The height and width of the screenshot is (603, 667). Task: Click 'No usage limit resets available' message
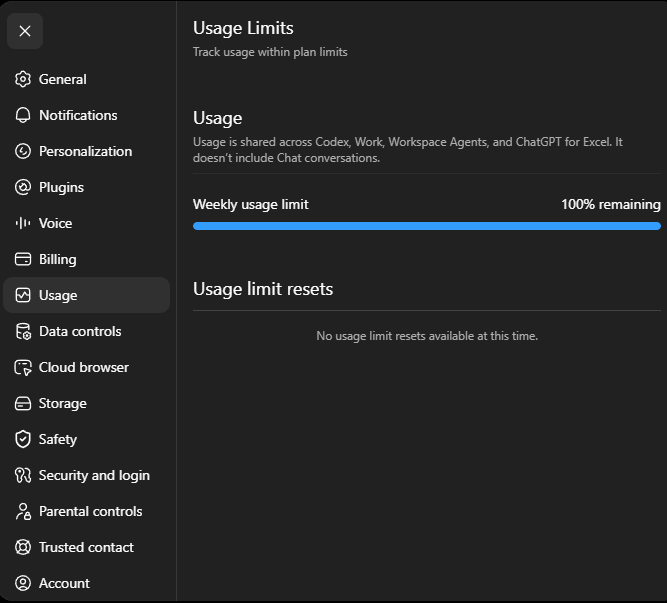pos(427,336)
